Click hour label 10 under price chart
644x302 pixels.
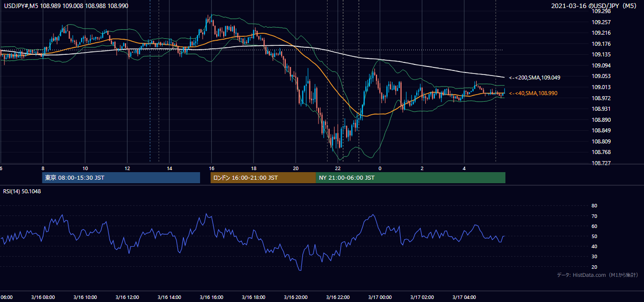click(x=85, y=169)
